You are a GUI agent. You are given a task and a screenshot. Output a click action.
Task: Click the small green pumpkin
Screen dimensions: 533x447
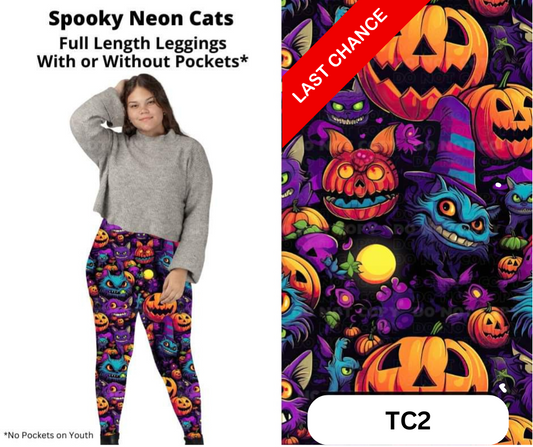pos(513,241)
